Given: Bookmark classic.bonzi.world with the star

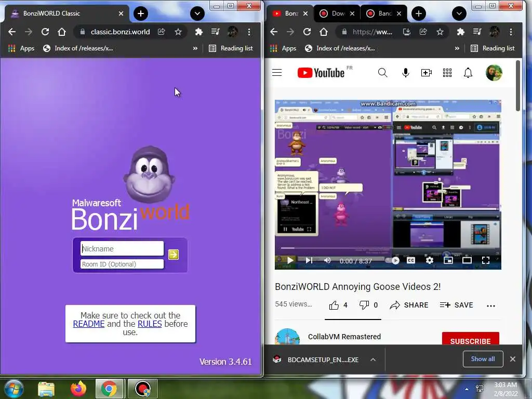Looking at the screenshot, I should tap(178, 32).
